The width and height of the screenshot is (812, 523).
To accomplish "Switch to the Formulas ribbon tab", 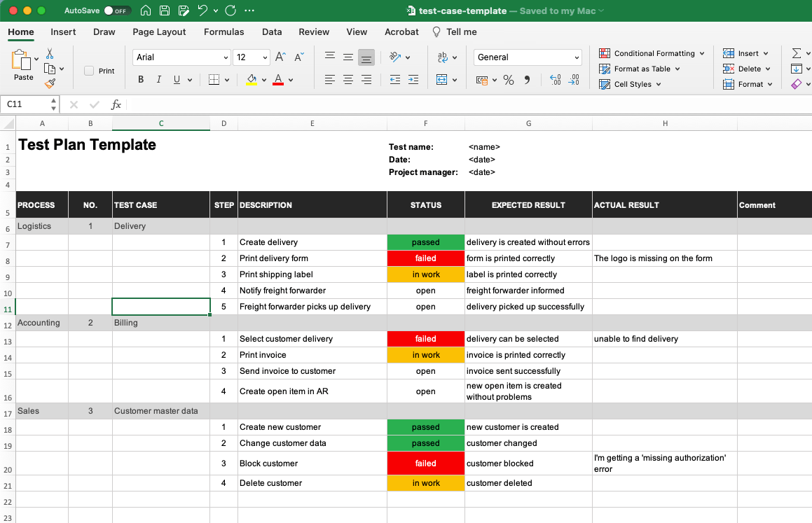I will 224,32.
